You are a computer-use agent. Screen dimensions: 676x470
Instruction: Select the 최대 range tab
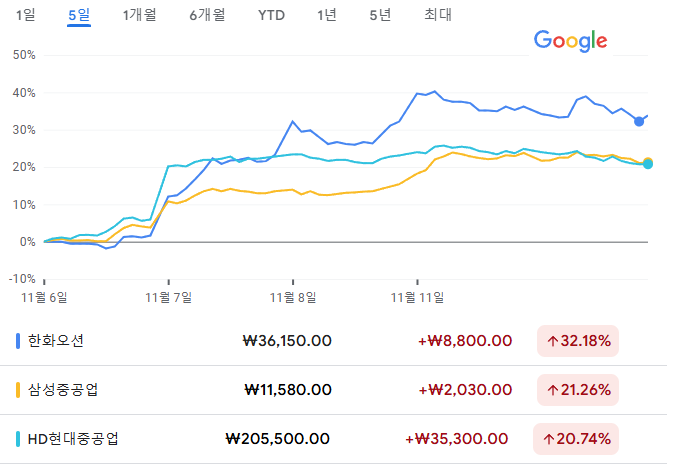(438, 15)
